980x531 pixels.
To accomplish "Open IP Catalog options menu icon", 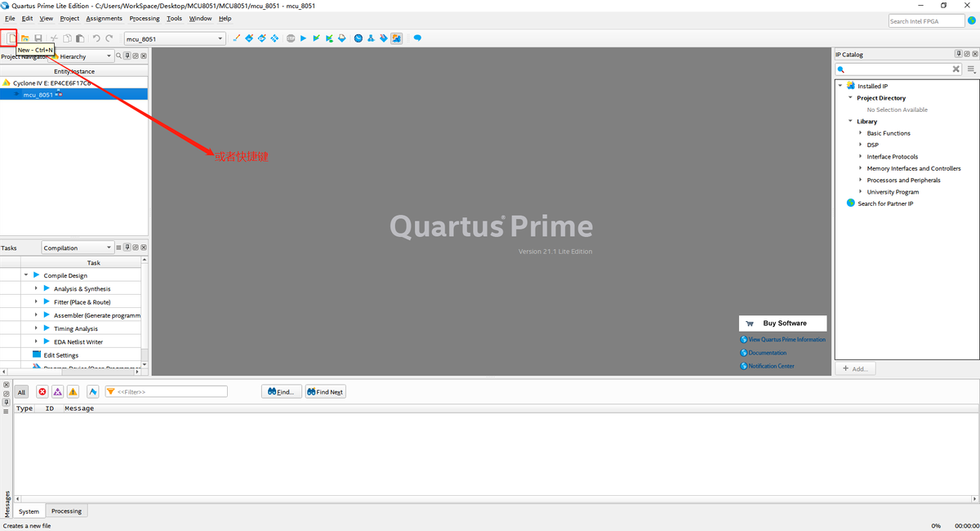I will click(972, 69).
